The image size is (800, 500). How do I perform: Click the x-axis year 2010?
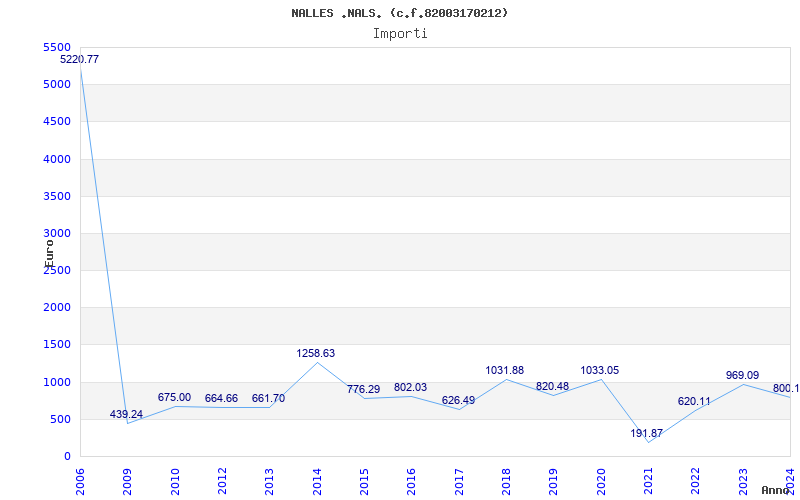click(x=174, y=481)
